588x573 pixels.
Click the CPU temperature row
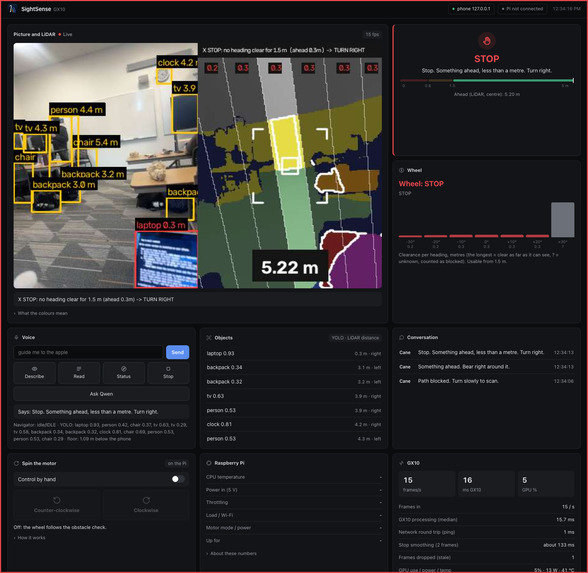[294, 477]
